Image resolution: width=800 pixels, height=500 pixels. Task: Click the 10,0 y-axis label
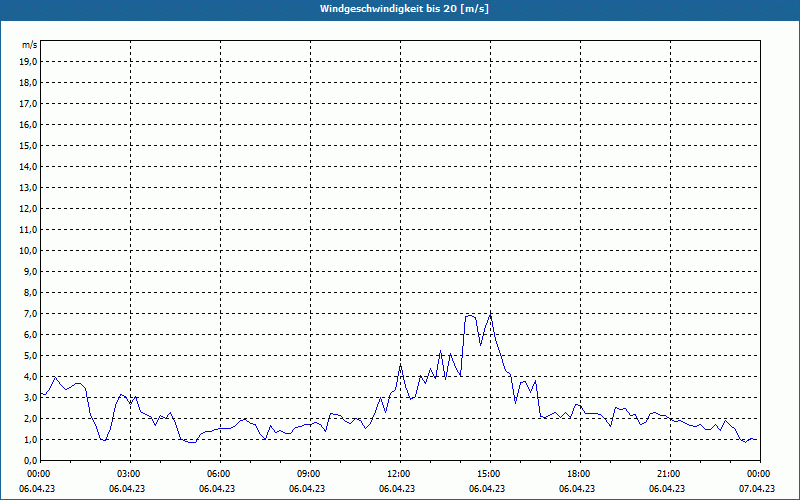[x=28, y=251]
